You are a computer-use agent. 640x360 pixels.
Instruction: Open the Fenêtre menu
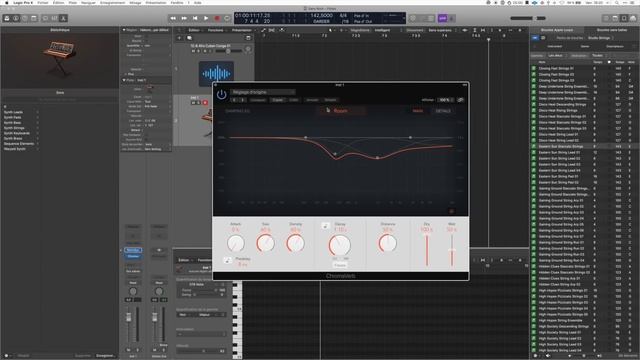click(x=177, y=2)
